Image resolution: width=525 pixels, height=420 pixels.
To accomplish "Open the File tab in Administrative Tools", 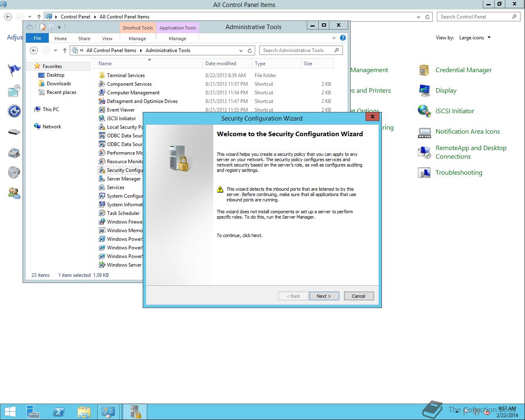I will point(37,38).
